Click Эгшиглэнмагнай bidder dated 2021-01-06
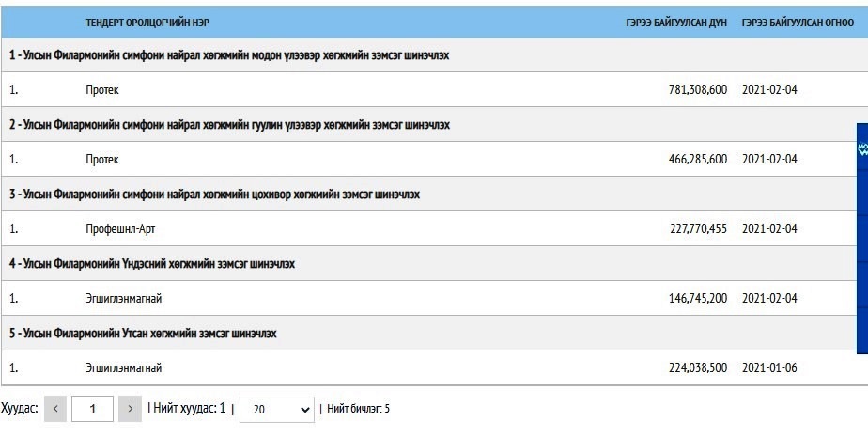Screen dimensions: 868x436 123,367
